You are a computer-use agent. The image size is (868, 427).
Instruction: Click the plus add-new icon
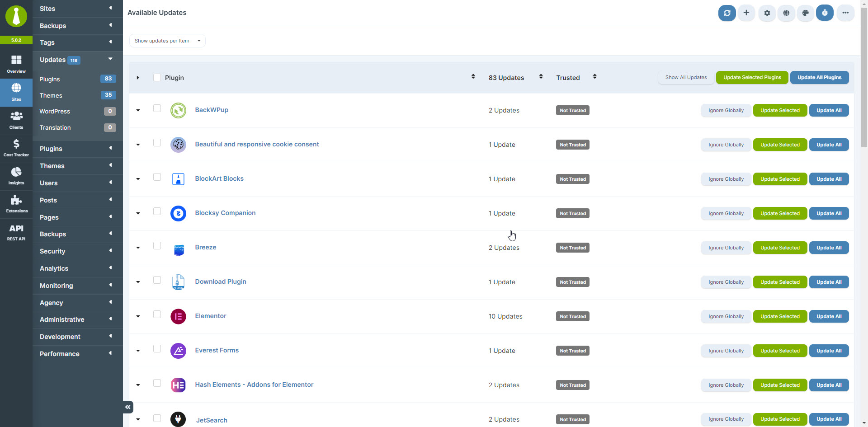[746, 13]
